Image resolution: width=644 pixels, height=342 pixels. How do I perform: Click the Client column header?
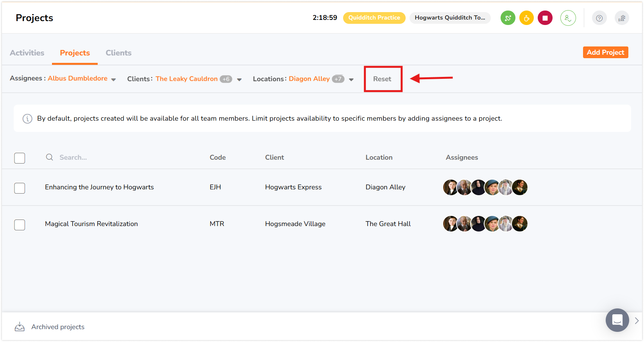pyautogui.click(x=274, y=157)
